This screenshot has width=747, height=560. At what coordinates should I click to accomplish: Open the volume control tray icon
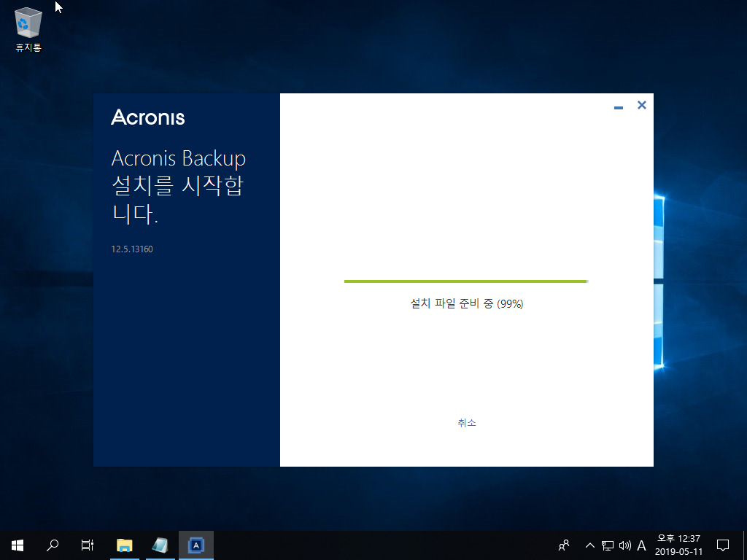click(624, 545)
